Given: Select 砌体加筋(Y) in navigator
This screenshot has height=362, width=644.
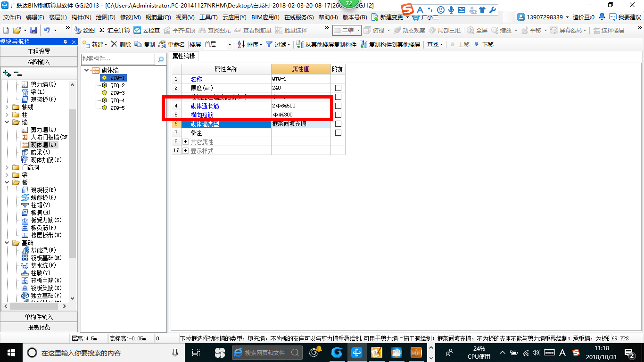Looking at the screenshot, I should pyautogui.click(x=46, y=160).
